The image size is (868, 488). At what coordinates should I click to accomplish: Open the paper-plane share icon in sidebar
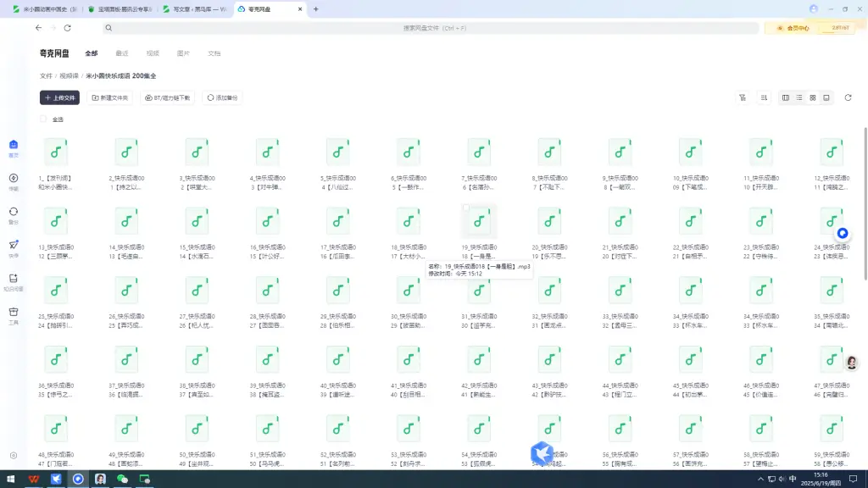point(14,245)
